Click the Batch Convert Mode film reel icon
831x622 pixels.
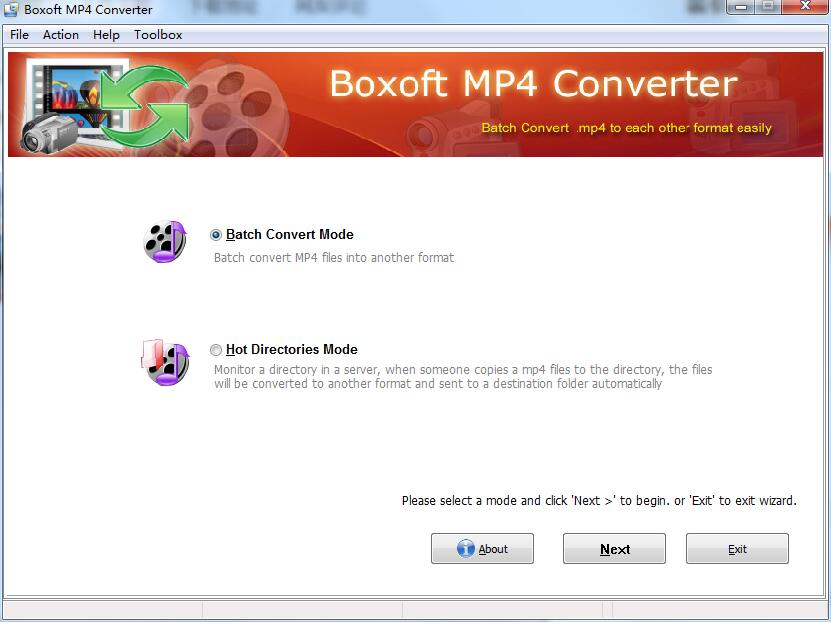point(164,240)
